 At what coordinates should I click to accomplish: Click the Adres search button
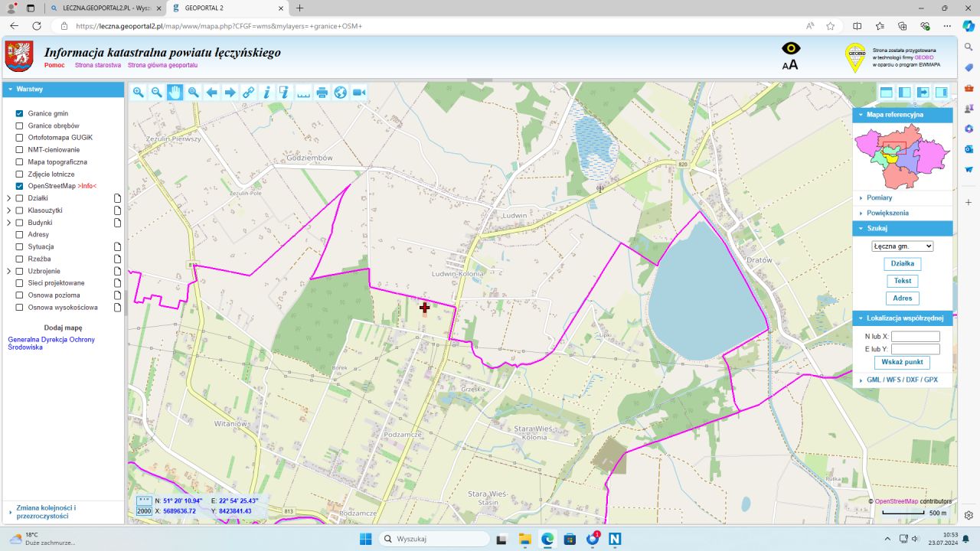(x=902, y=298)
